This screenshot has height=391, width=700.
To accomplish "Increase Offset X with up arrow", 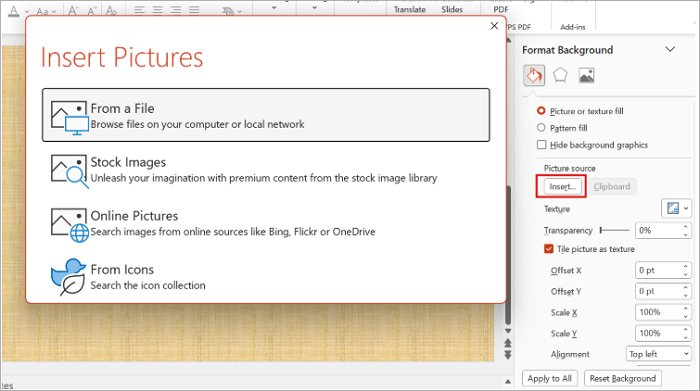I will (686, 266).
